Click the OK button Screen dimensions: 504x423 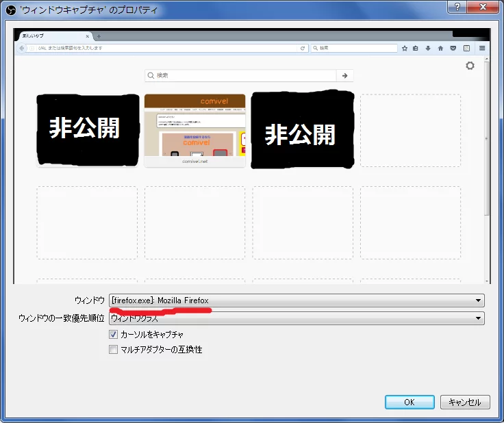pyautogui.click(x=409, y=402)
